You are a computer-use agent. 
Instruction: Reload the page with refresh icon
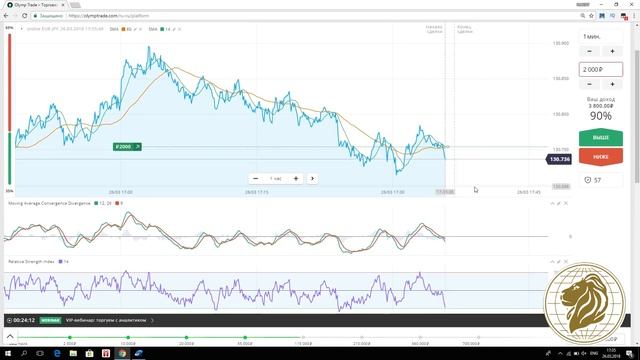pos(24,16)
